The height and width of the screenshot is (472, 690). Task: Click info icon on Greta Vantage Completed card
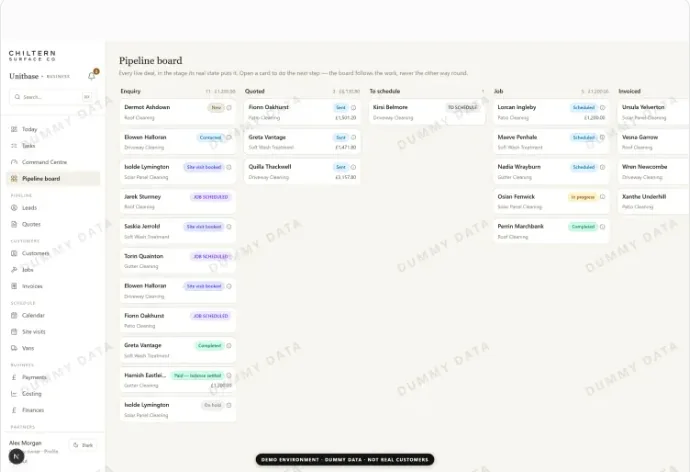229,346
